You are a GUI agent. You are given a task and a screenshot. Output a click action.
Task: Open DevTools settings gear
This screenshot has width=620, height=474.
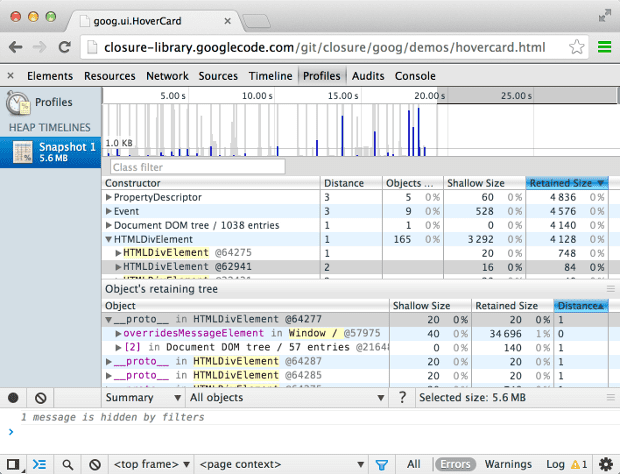click(605, 464)
